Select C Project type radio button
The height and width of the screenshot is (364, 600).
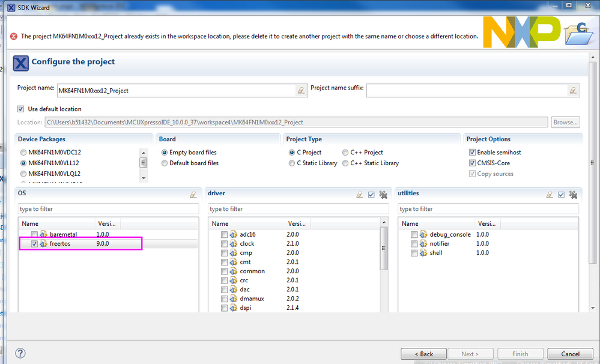pyautogui.click(x=291, y=153)
